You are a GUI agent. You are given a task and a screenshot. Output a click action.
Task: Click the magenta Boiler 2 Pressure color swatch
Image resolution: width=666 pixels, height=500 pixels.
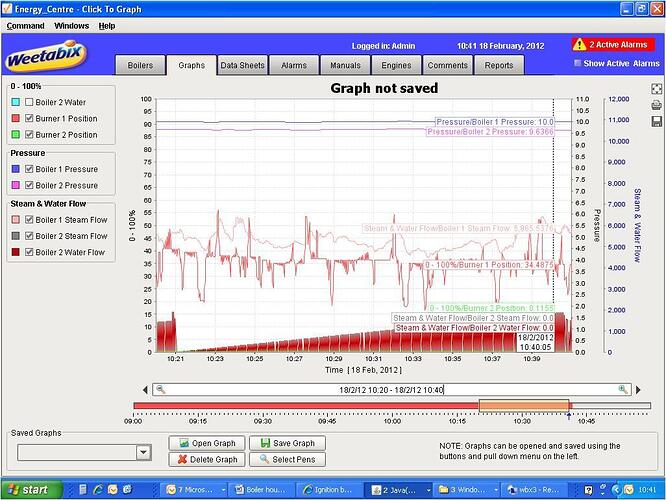click(16, 185)
